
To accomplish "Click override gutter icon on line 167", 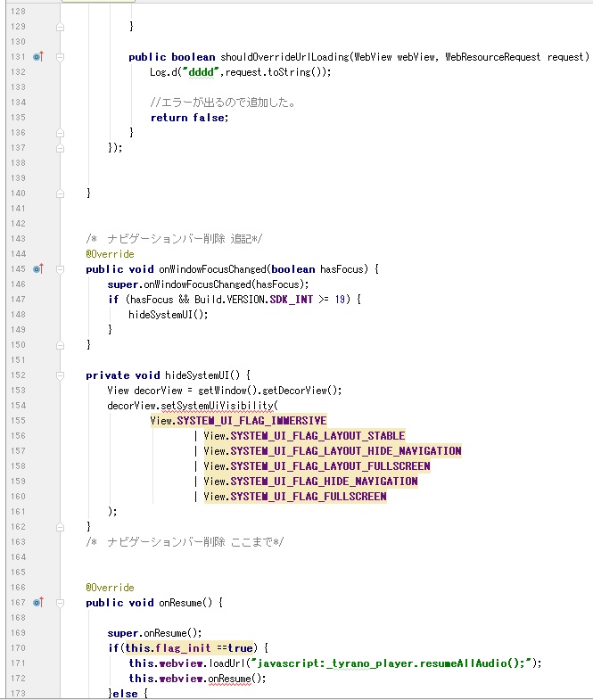I will pyautogui.click(x=38, y=603).
